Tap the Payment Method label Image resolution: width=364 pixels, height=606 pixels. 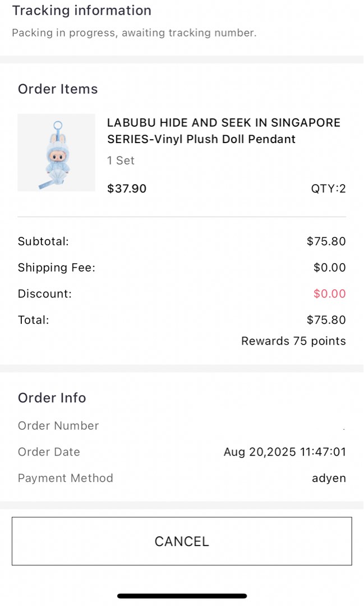click(66, 479)
